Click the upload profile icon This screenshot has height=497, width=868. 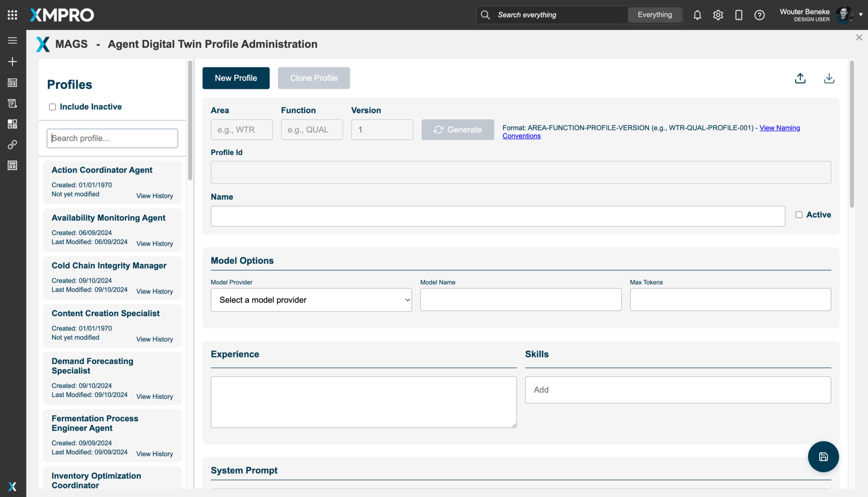pyautogui.click(x=800, y=78)
